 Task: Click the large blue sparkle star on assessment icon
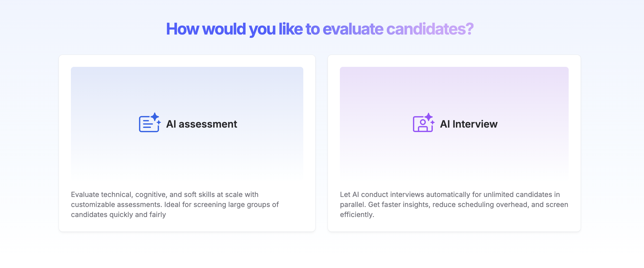pyautogui.click(x=155, y=117)
